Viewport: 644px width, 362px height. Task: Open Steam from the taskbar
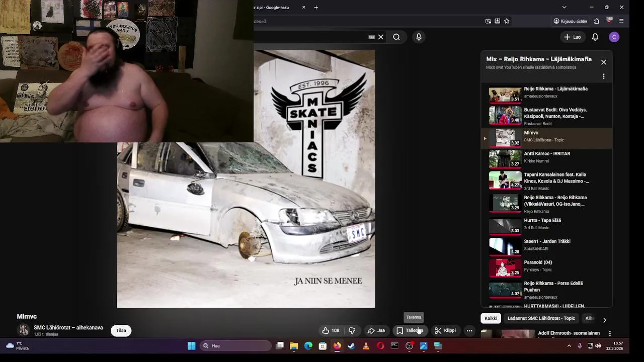click(351, 346)
